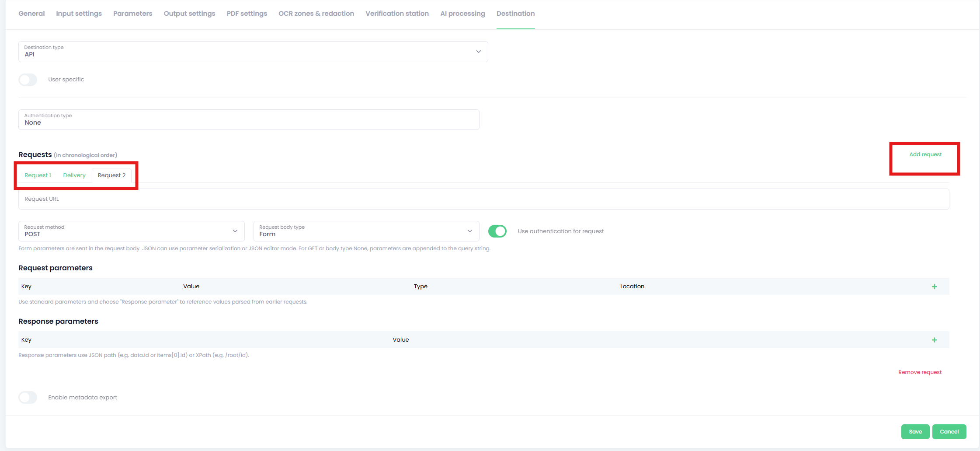Click the Cancel button
980x451 pixels.
pos(949,432)
